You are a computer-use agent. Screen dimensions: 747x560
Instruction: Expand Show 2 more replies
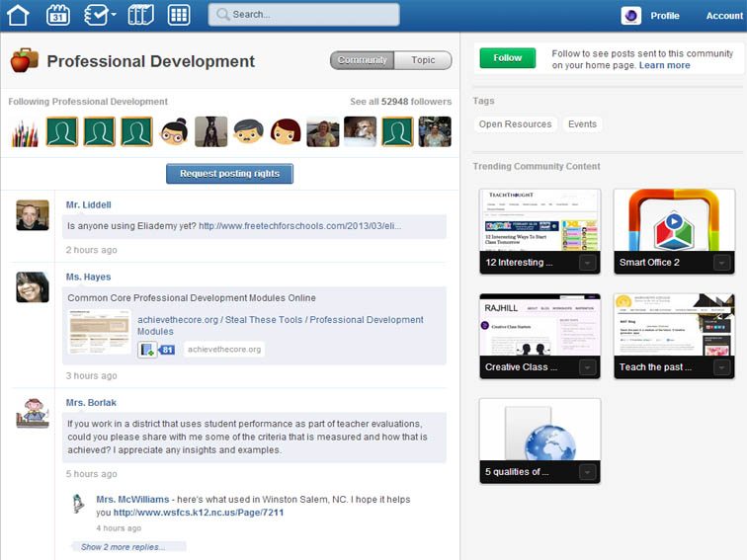coord(123,546)
